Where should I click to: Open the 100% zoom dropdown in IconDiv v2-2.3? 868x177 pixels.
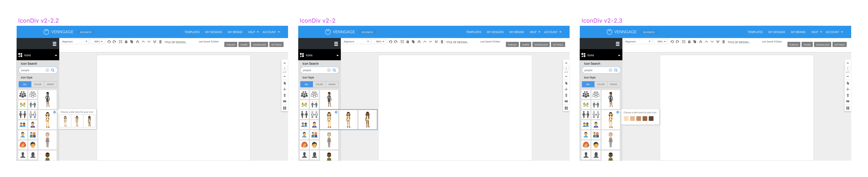coord(660,41)
